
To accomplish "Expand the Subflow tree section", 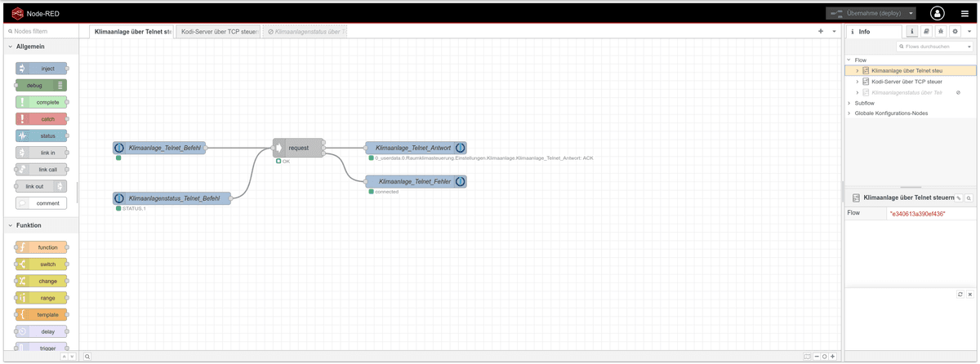I will click(x=849, y=104).
